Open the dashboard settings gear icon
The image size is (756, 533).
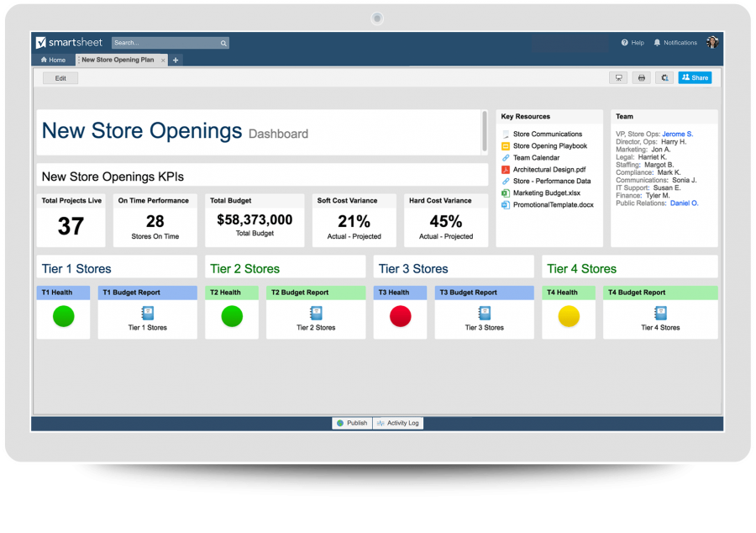664,77
